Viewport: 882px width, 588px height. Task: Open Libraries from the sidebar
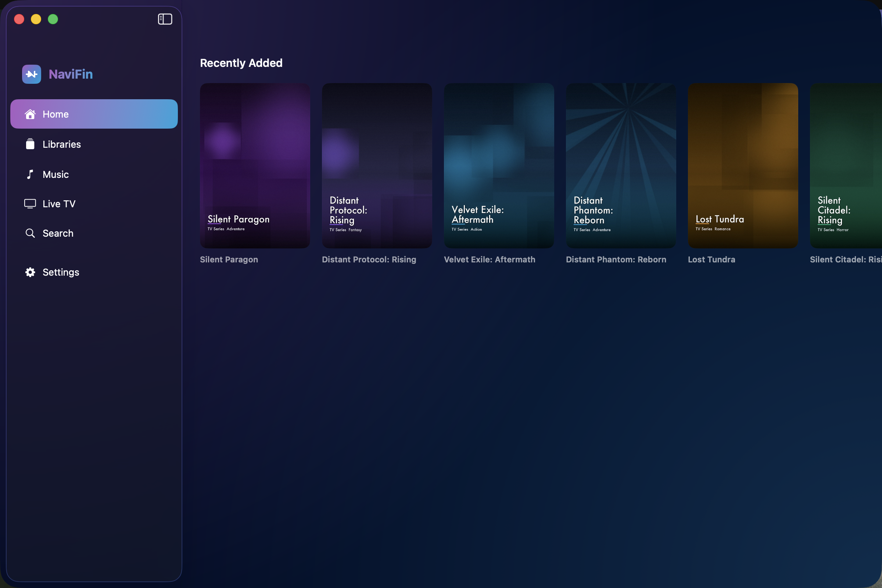(x=94, y=144)
